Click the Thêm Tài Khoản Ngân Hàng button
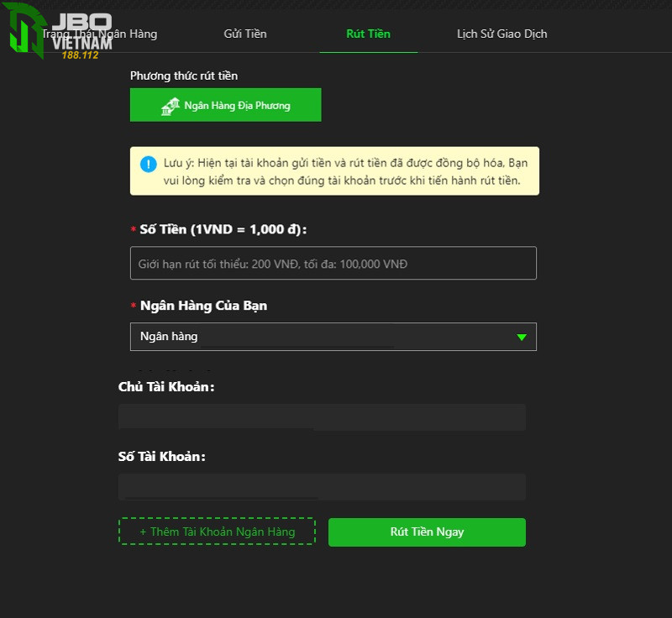This screenshot has width=672, height=618. coord(217,532)
